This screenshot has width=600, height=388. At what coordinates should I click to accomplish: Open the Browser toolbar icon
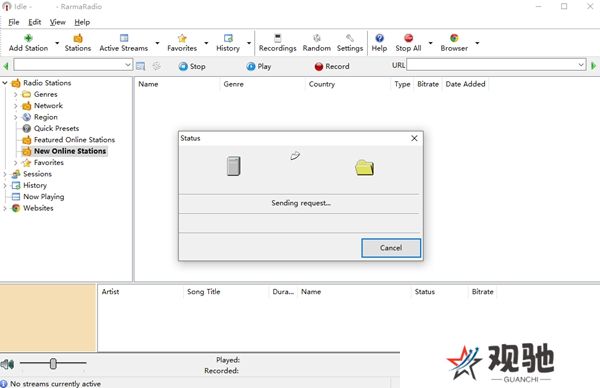[x=454, y=42]
